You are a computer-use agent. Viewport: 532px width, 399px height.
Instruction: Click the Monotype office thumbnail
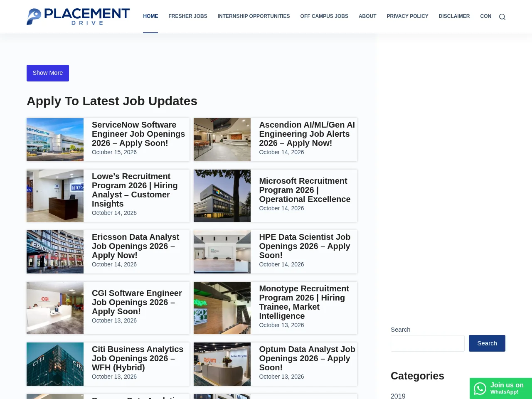click(222, 308)
